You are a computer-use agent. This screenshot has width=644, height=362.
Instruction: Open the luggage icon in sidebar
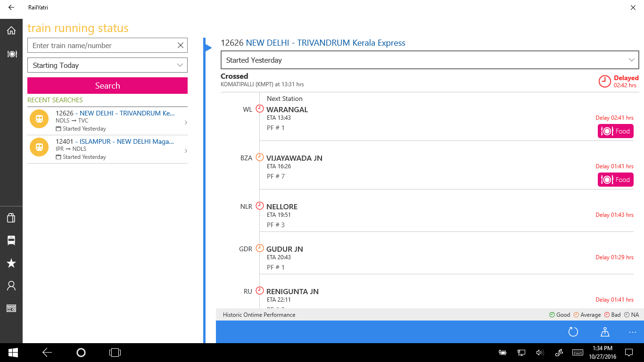point(11,217)
